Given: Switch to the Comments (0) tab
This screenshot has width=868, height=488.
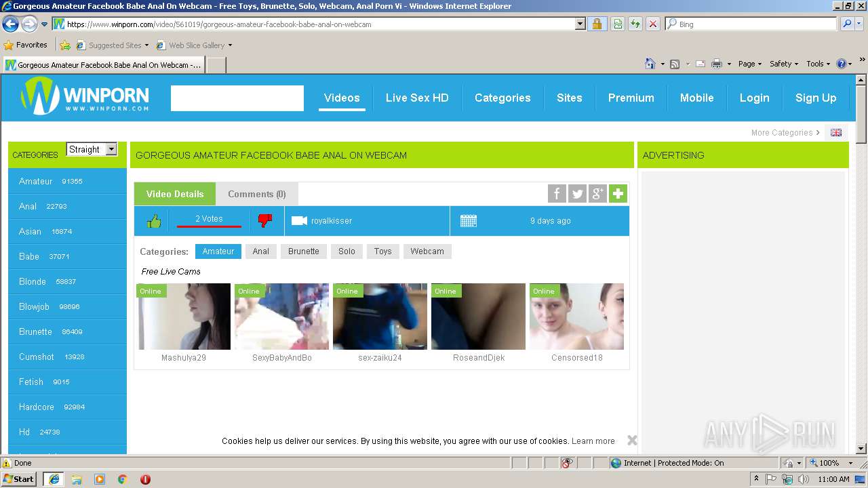Looking at the screenshot, I should pos(257,194).
